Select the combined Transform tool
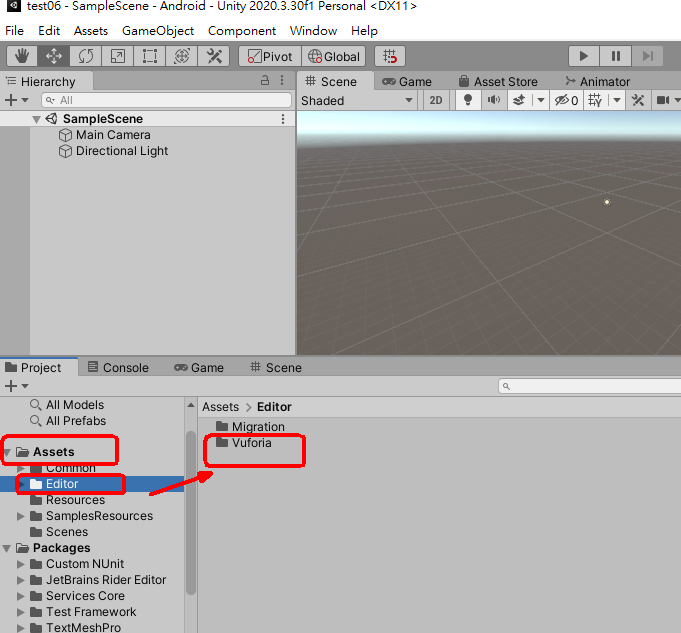 tap(182, 56)
